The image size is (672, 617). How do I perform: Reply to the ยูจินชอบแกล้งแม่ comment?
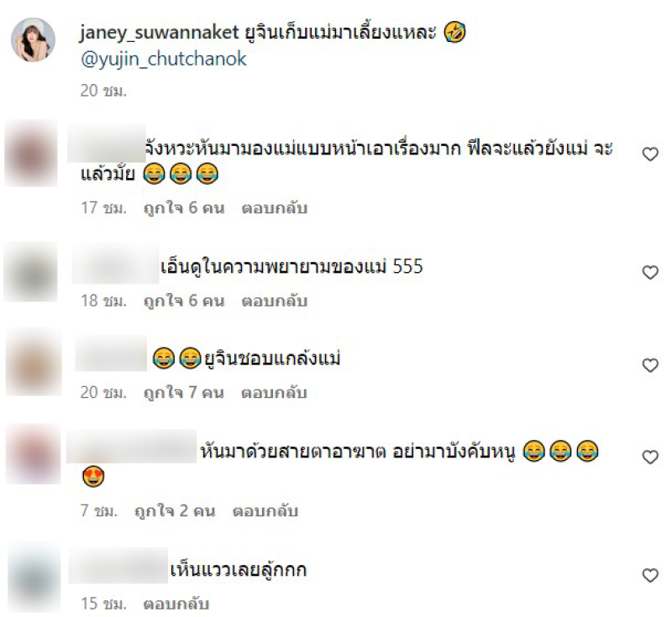[274, 393]
